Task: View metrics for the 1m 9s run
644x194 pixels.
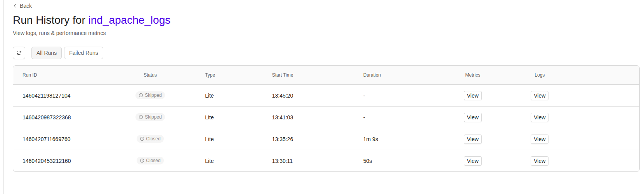Action: point(472,139)
